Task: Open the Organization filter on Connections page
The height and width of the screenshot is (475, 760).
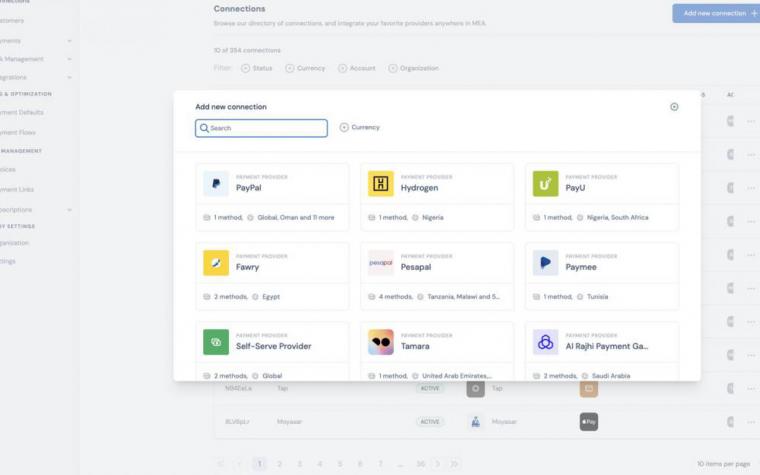Action: coord(413,68)
